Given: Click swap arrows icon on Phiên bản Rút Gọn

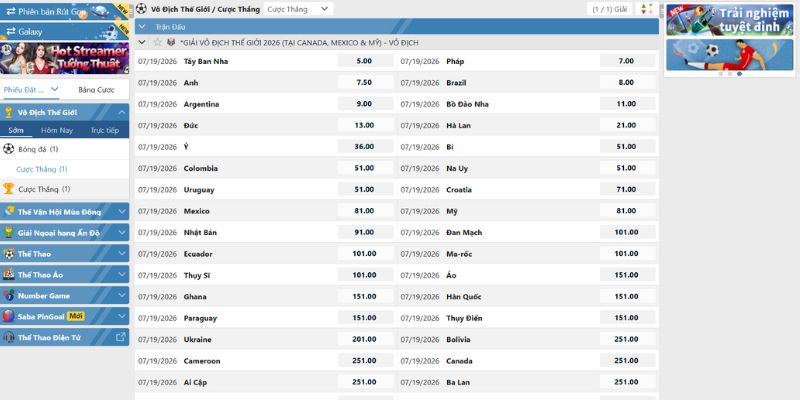Looking at the screenshot, I should [10, 11].
